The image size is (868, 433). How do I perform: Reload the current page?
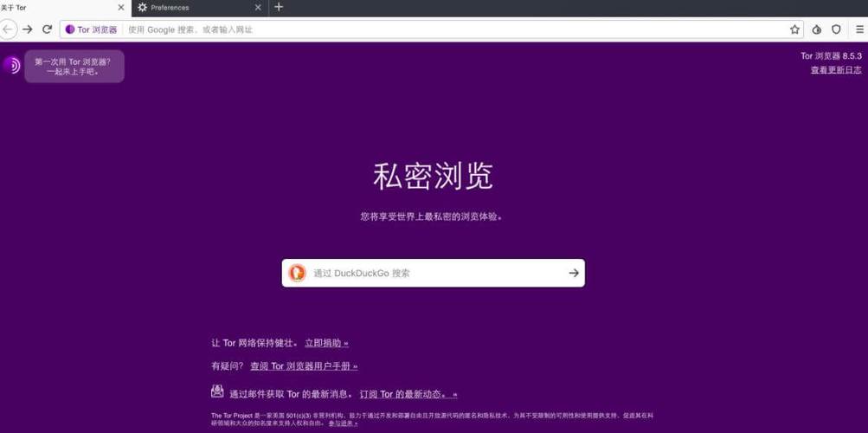(47, 29)
